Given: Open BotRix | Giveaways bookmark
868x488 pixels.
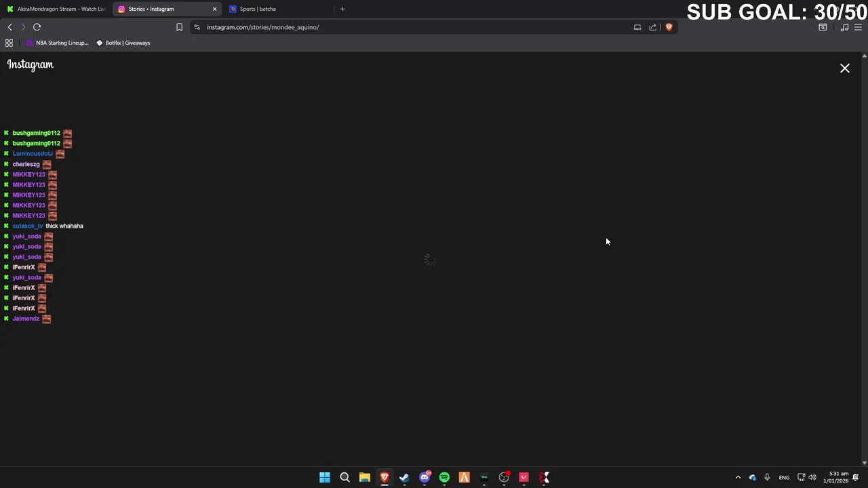Looking at the screenshot, I should [123, 43].
